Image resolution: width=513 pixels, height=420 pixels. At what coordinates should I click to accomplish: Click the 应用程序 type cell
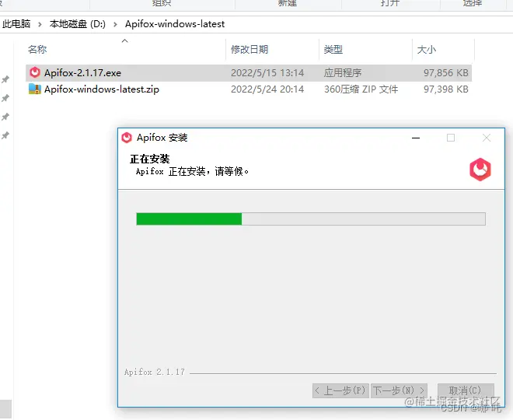coord(343,72)
